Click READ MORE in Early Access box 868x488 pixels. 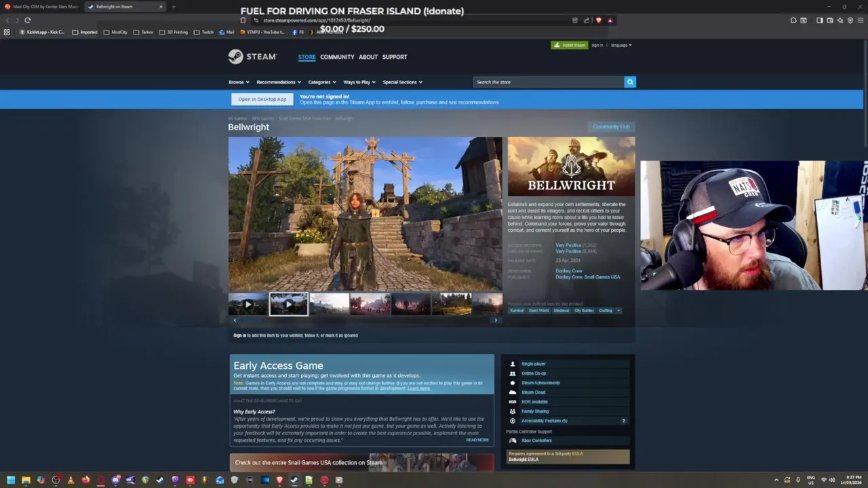click(477, 440)
